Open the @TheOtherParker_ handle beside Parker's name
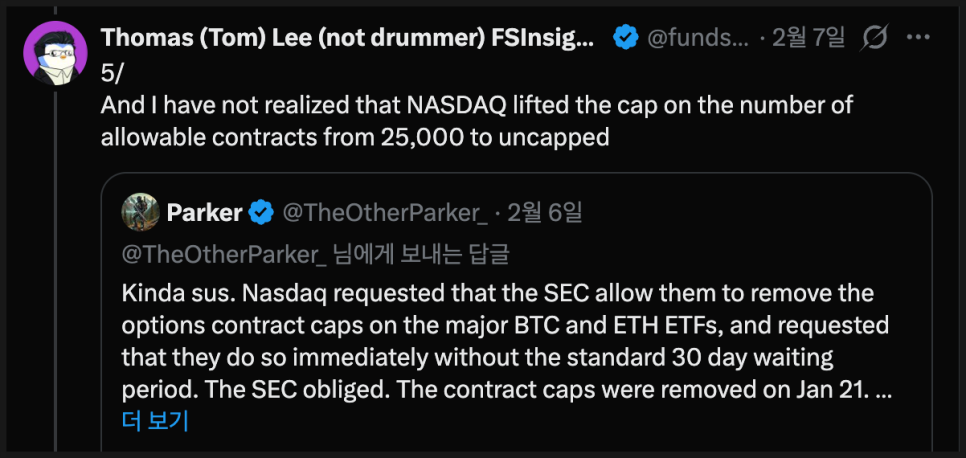This screenshot has width=966, height=458. (385, 212)
